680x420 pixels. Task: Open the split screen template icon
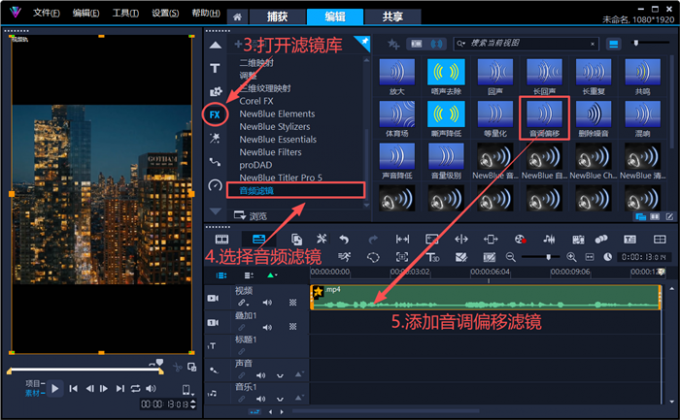click(x=660, y=239)
